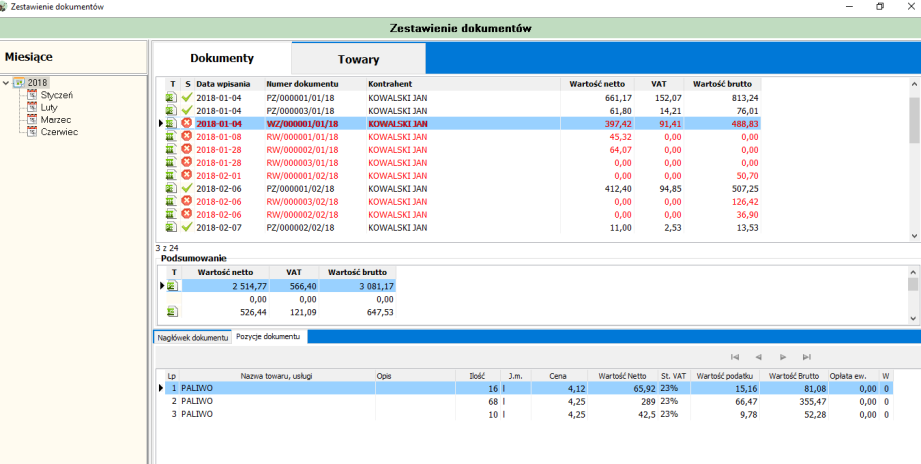Select document number PZ/000001/01/18

click(300, 98)
